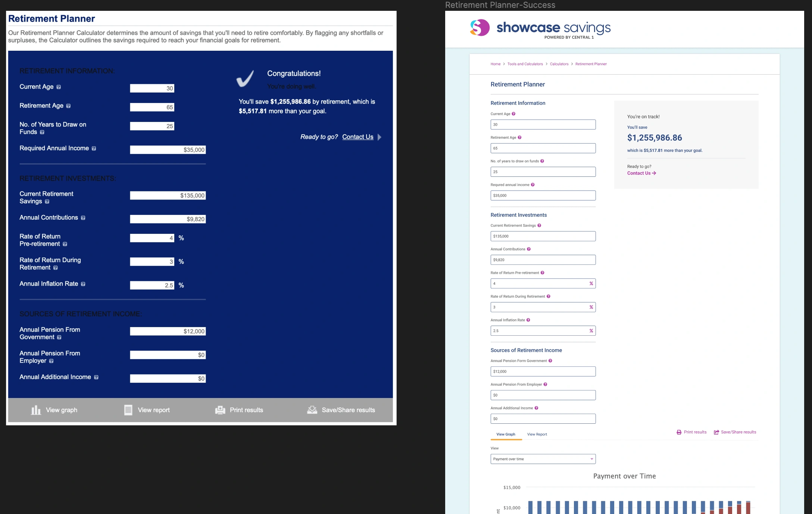Click Annual Additional Income field $0, Showcase page
The image size is (812, 514).
click(543, 419)
